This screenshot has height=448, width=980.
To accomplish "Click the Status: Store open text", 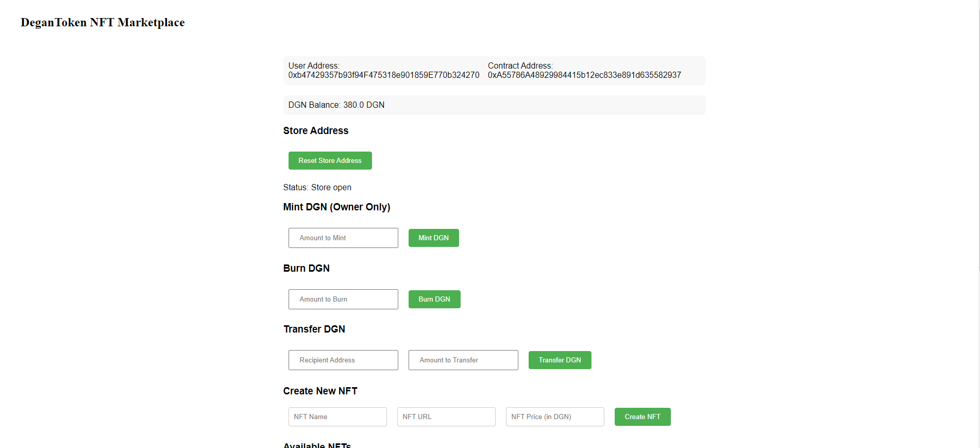I will point(317,187).
